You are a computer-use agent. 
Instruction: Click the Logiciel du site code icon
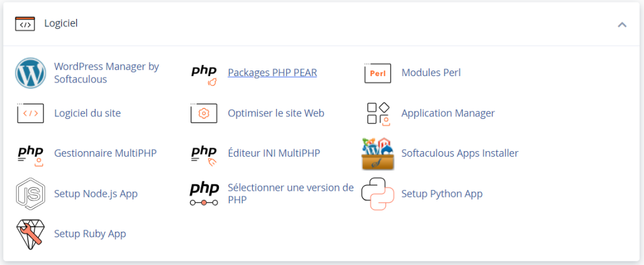pyautogui.click(x=31, y=113)
